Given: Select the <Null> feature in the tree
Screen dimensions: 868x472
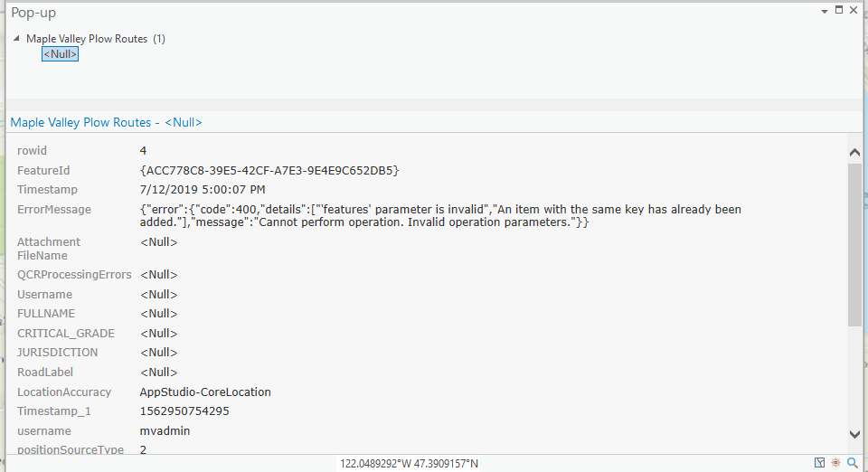Looking at the screenshot, I should tap(61, 54).
